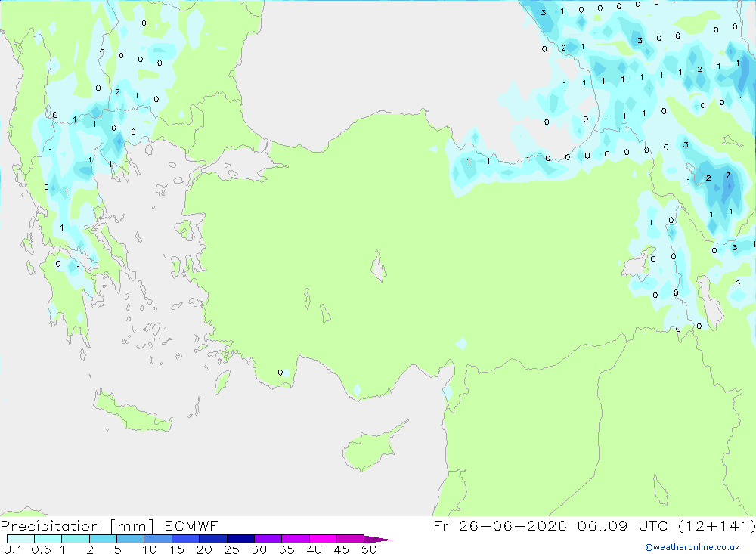Click the 45–50 mm legend color swatch
Image resolution: width=756 pixels, height=554 pixels.
[x=351, y=539]
